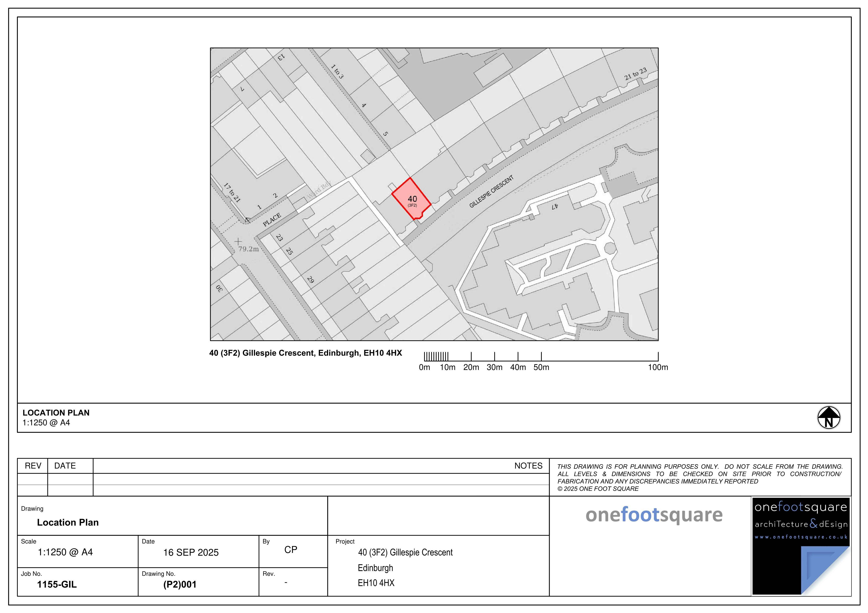
Task: Select 'Location Plan' title in the Drawing cell
Action: tap(68, 522)
